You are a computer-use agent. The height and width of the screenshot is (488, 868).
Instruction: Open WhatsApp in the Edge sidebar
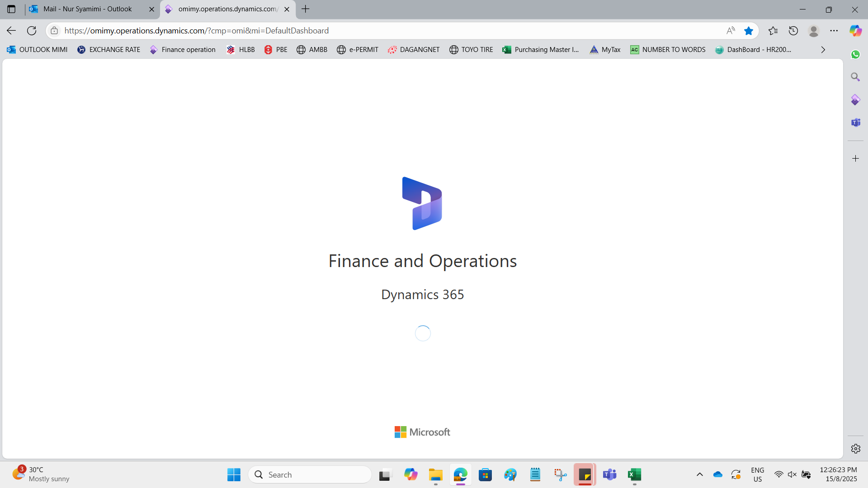pyautogui.click(x=855, y=54)
